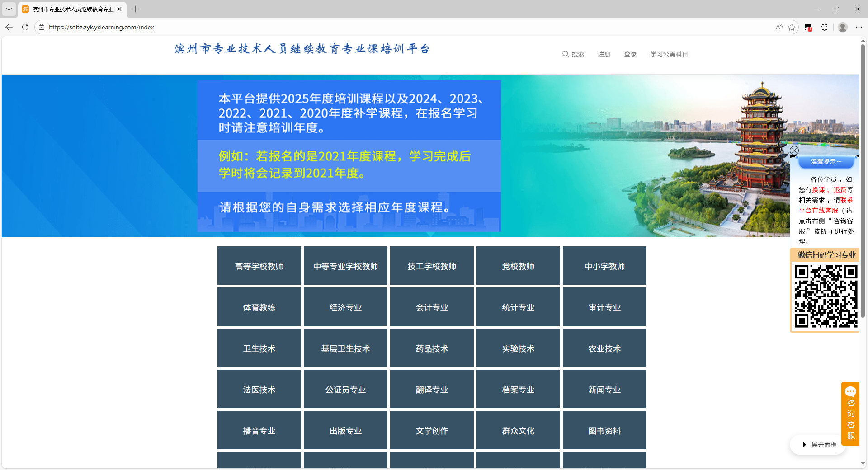Open the 注册 registration page

[604, 54]
